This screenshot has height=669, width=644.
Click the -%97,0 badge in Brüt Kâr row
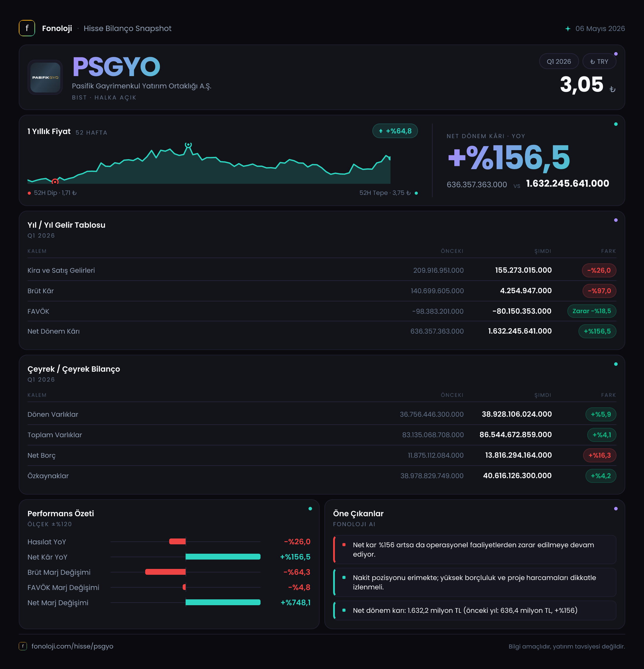click(x=599, y=291)
